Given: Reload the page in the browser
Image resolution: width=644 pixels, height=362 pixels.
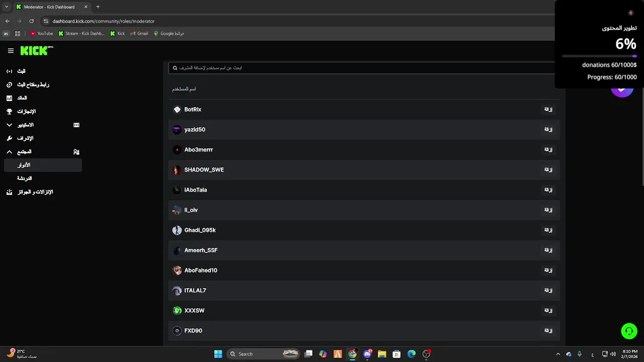Looking at the screenshot, I should pos(31,21).
